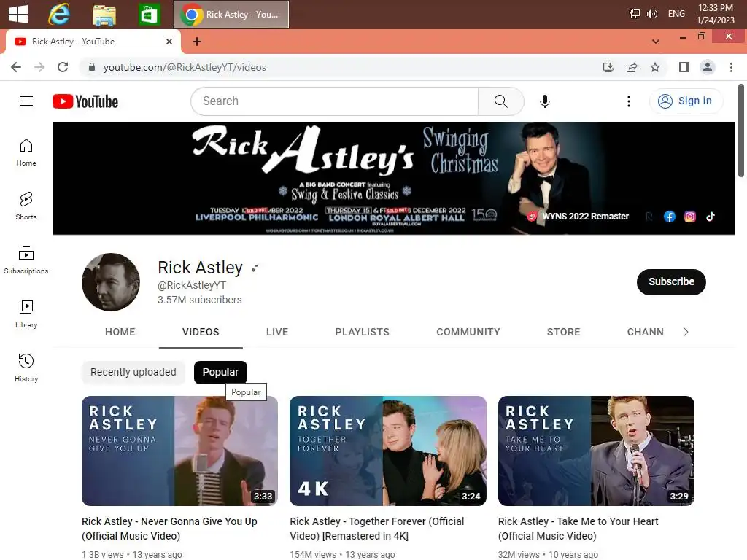Open a new tab with plus button

(x=197, y=42)
